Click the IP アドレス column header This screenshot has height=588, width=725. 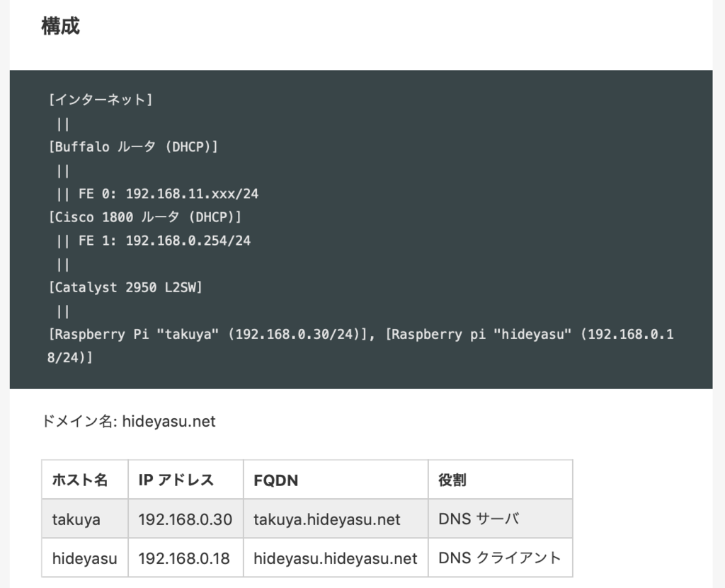pyautogui.click(x=186, y=480)
